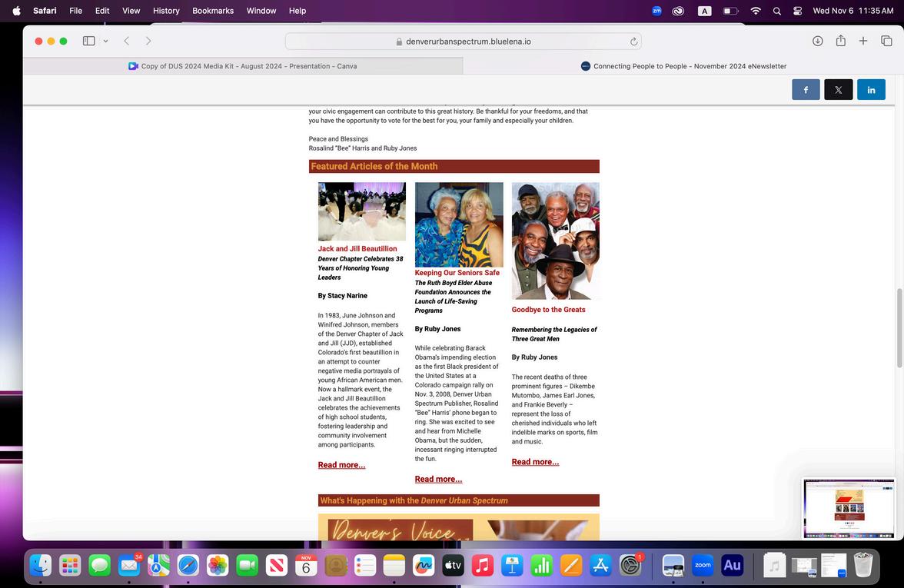This screenshot has height=588, width=904.
Task: Open the History menu
Action: click(166, 11)
